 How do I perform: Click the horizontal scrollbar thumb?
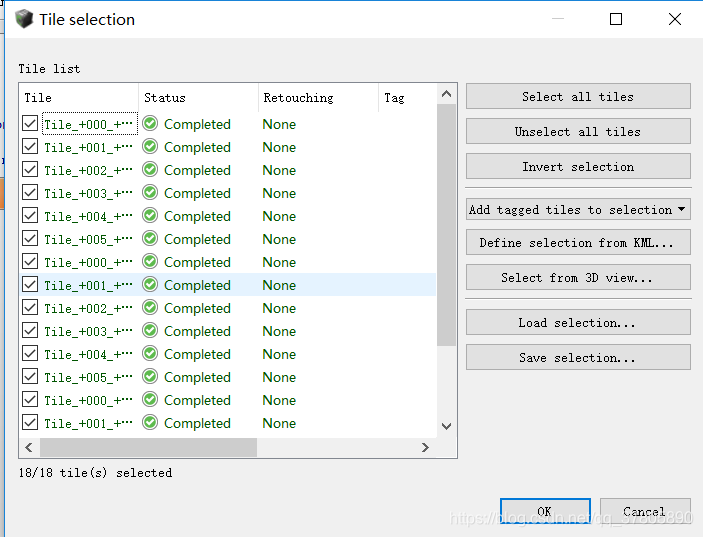point(148,447)
